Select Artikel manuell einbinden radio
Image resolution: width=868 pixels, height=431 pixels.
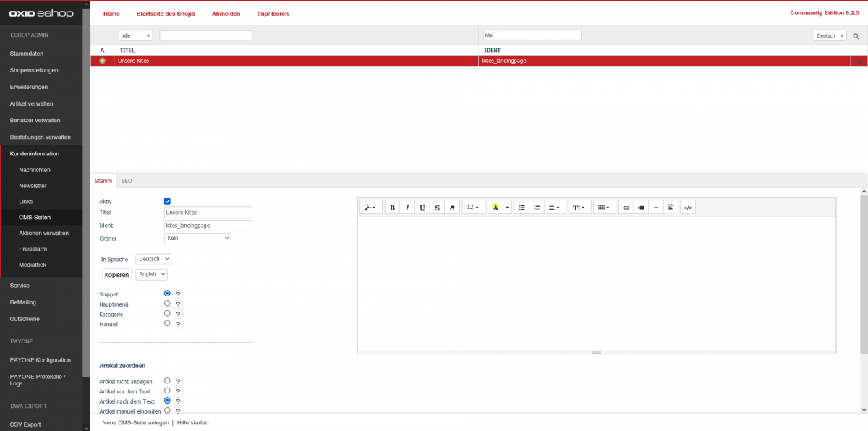pos(168,410)
